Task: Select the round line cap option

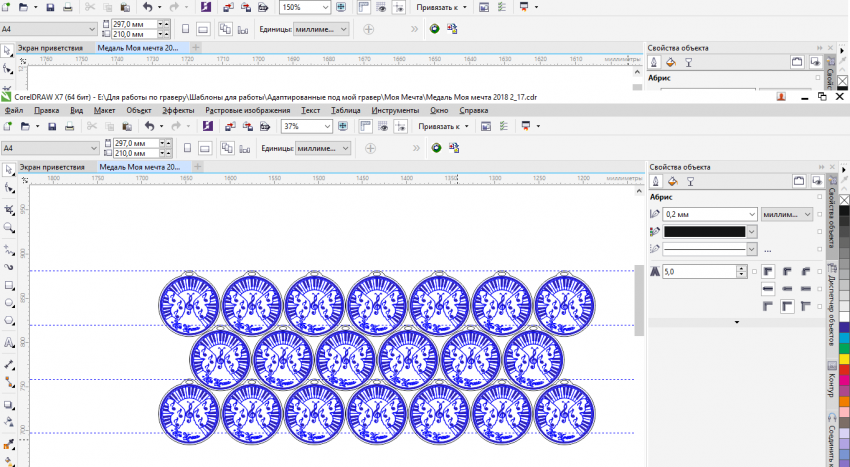Action: [786, 289]
